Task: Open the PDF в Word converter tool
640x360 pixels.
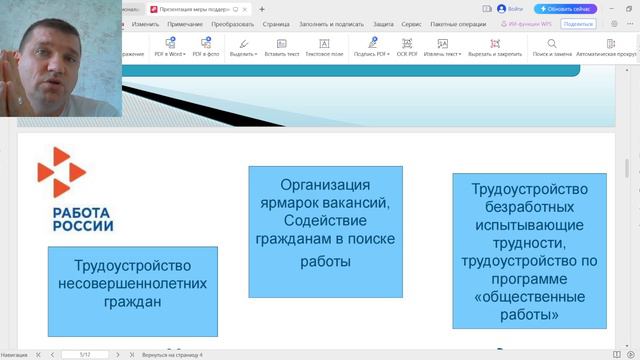Action: pyautogui.click(x=170, y=47)
